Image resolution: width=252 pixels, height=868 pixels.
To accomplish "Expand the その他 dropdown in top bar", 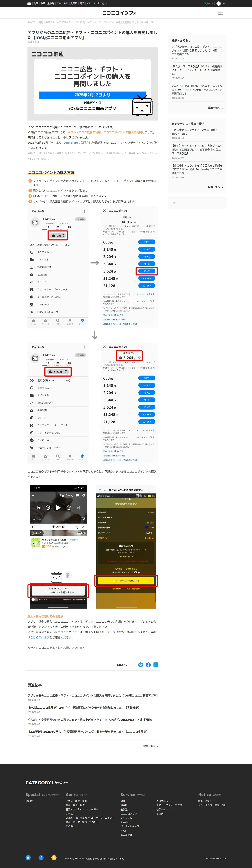I will [x=102, y=3].
